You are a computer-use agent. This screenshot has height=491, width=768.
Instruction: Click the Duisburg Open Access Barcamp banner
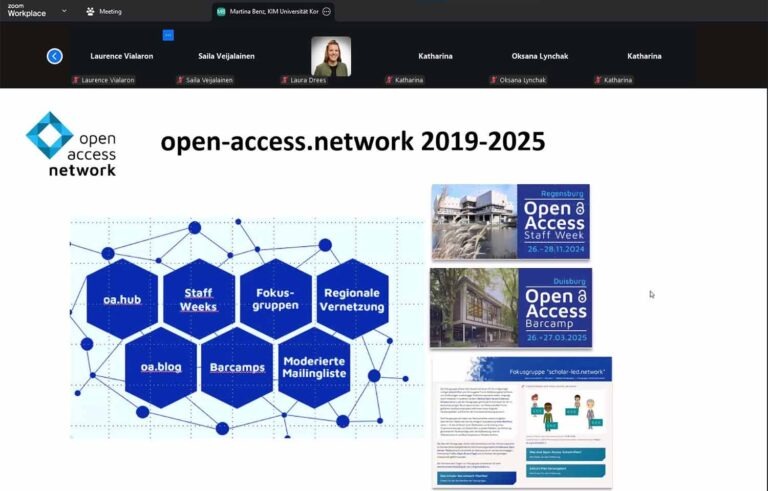click(x=510, y=307)
